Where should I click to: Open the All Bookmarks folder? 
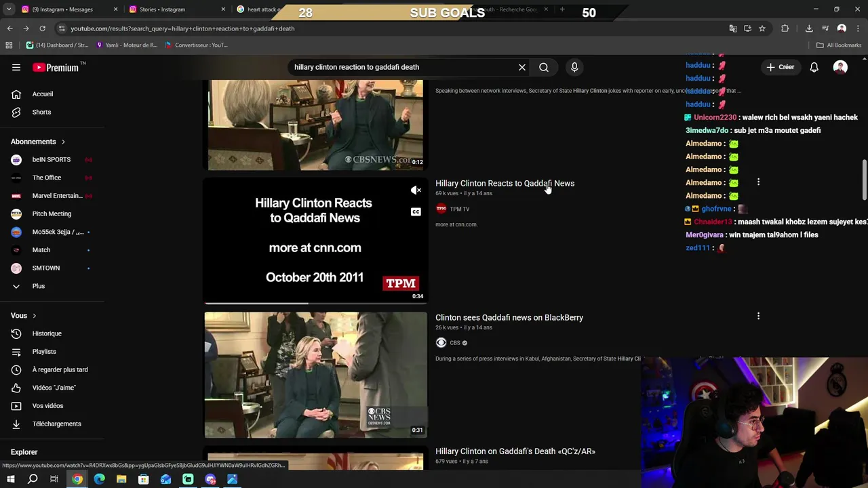(839, 45)
